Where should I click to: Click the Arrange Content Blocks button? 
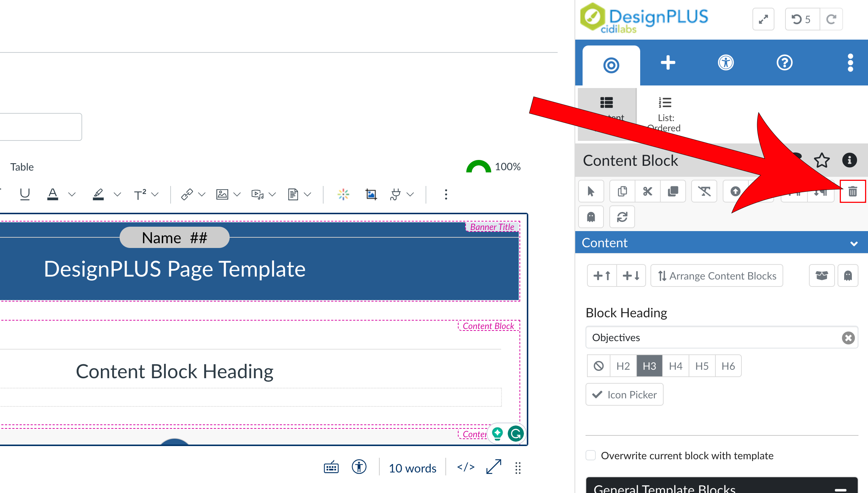[x=716, y=275]
